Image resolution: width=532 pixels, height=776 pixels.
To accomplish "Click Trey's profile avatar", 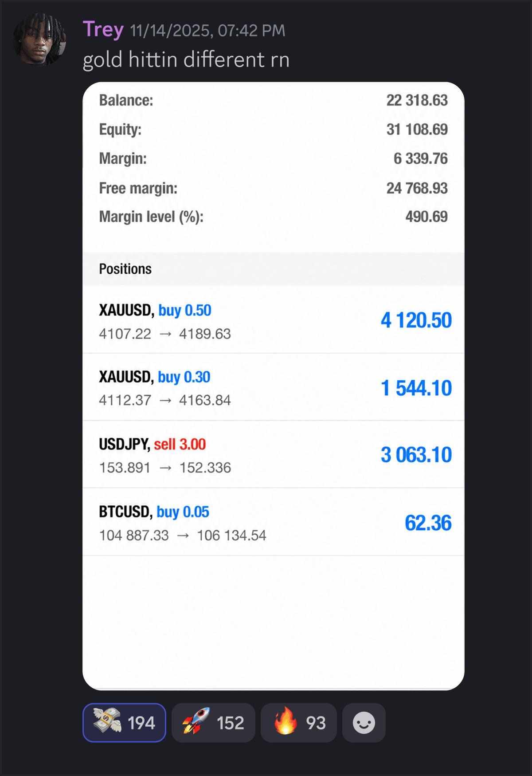I will (40, 40).
